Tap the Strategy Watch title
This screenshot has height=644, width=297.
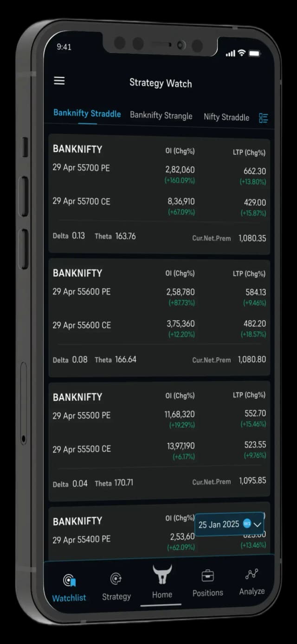coord(161,83)
